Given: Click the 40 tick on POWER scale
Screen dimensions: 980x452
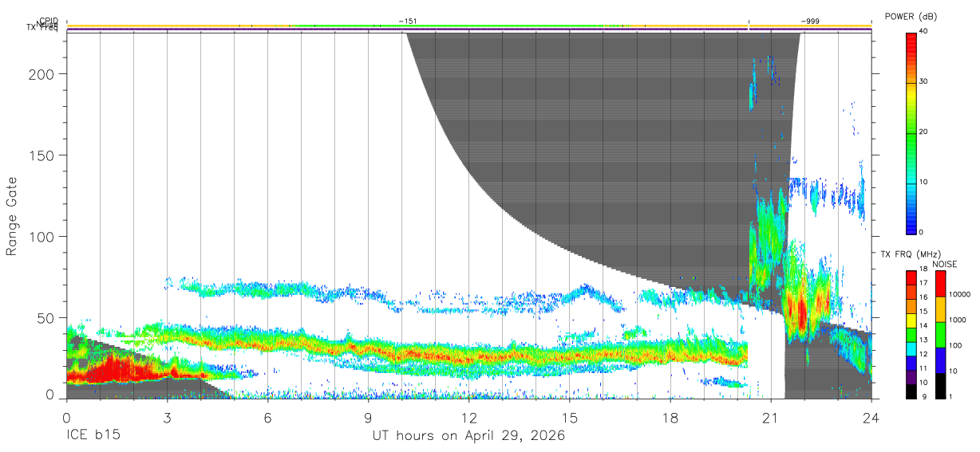Looking at the screenshot, I should (924, 32).
